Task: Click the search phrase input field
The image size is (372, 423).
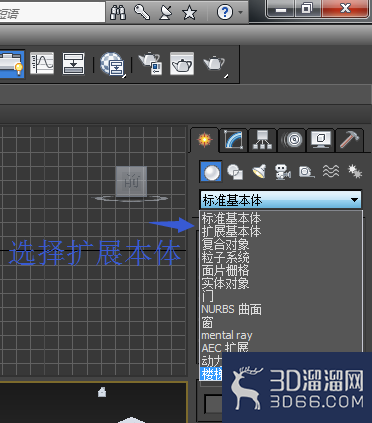Action: [52, 12]
